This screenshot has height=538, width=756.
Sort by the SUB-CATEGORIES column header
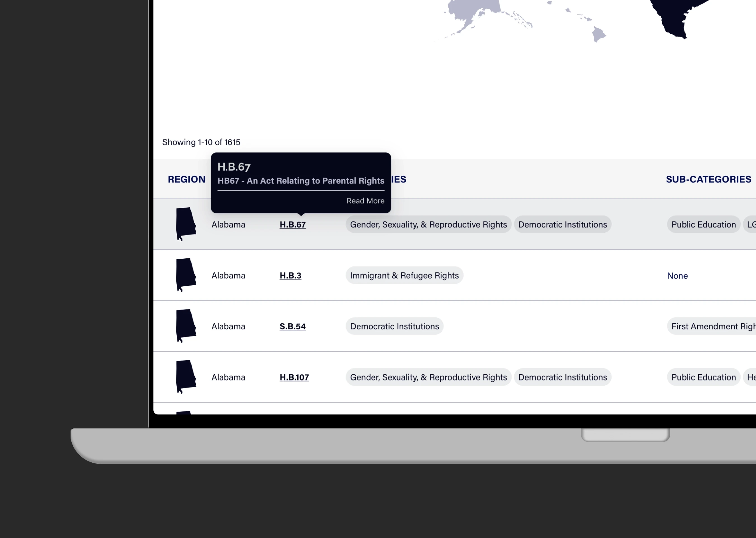tap(708, 179)
